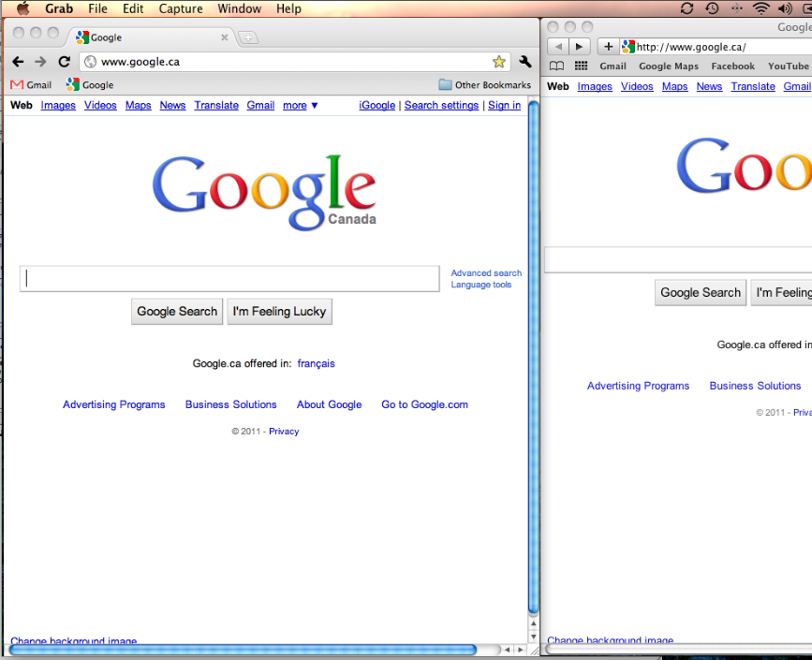Open the Translate link in Chrome

(216, 106)
